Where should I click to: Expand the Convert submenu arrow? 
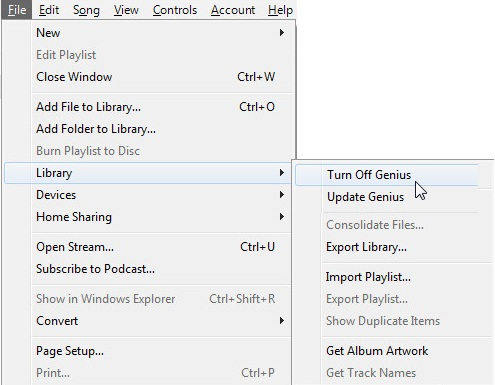[x=282, y=321]
